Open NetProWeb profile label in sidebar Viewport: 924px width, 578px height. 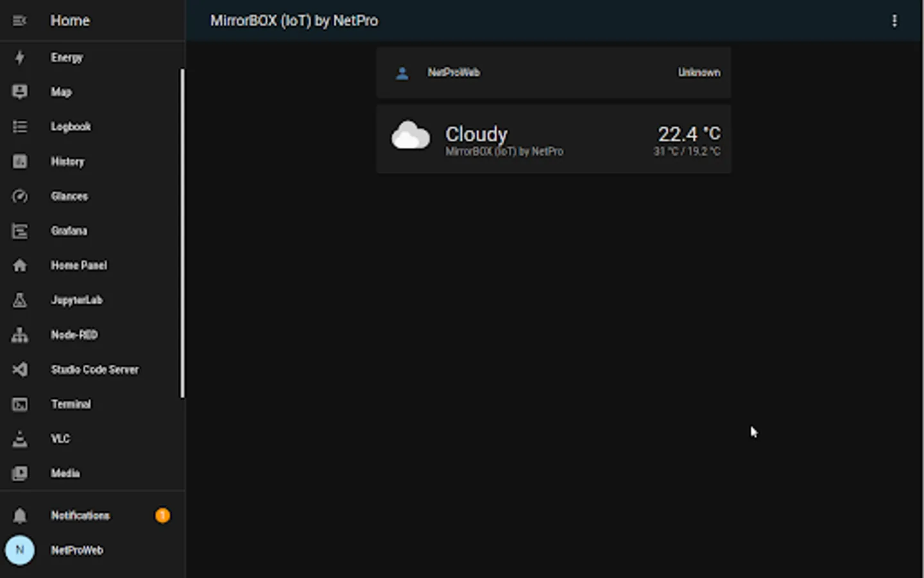coord(76,550)
